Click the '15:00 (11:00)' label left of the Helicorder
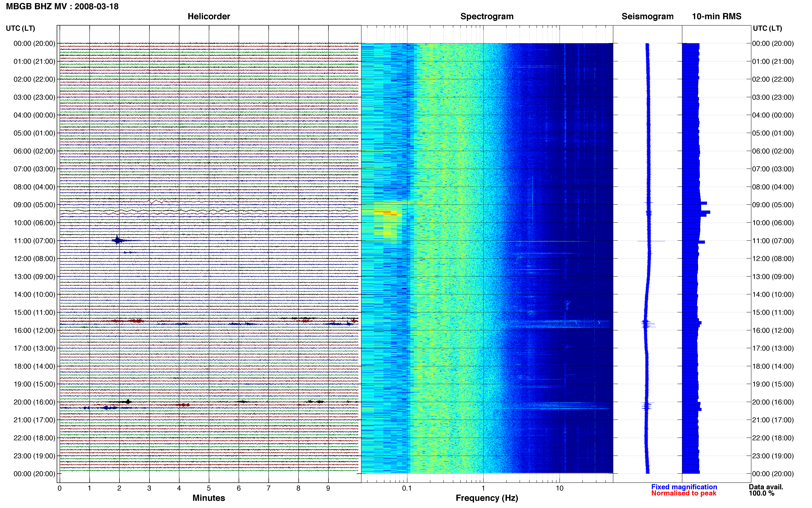812x508 pixels. (x=34, y=312)
